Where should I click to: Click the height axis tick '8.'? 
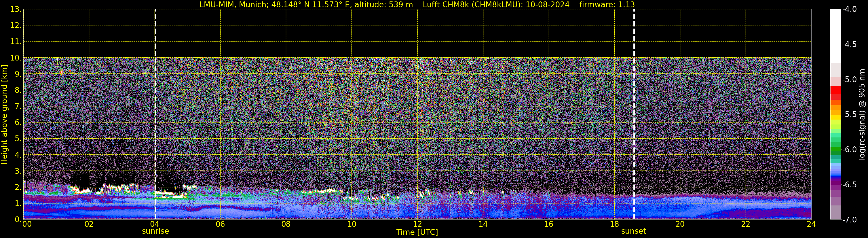18,90
